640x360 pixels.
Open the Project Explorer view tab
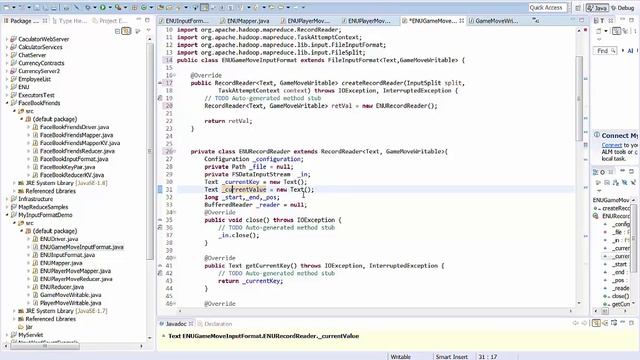(x=110, y=20)
